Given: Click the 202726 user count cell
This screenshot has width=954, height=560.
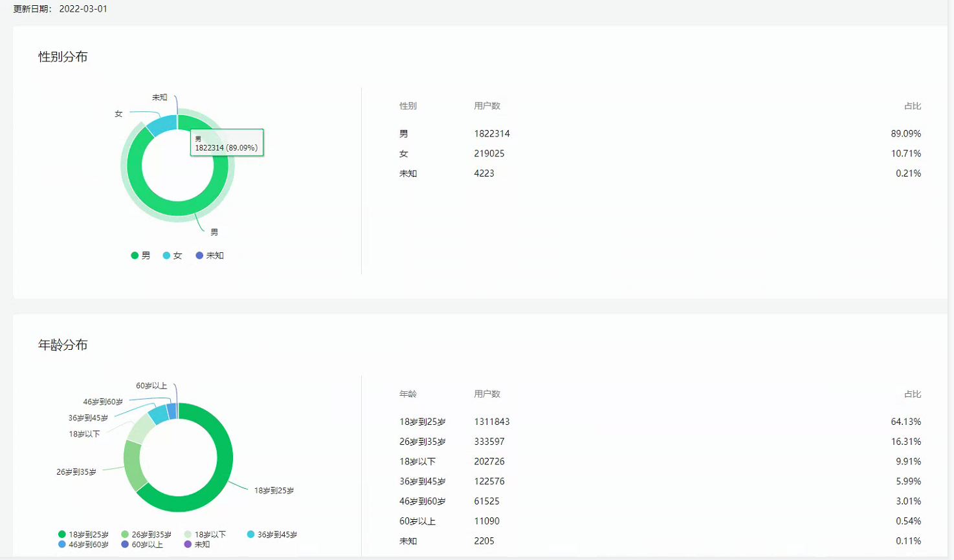Looking at the screenshot, I should click(489, 462).
